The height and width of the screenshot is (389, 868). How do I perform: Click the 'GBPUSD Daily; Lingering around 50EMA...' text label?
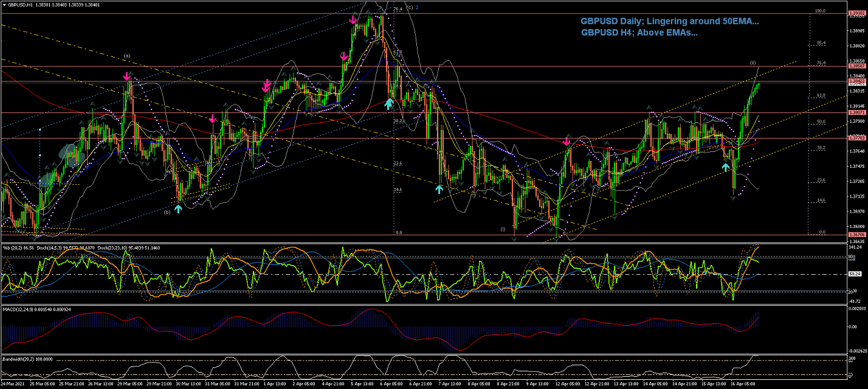tap(669, 21)
